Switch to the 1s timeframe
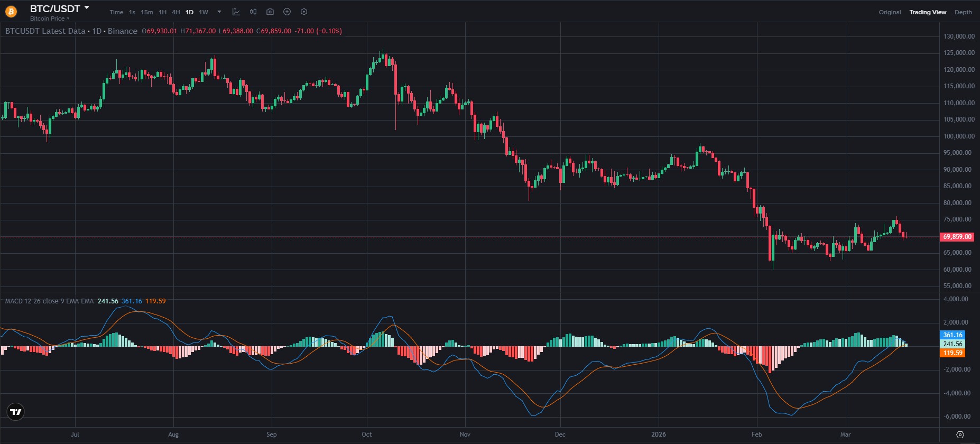 tap(132, 12)
